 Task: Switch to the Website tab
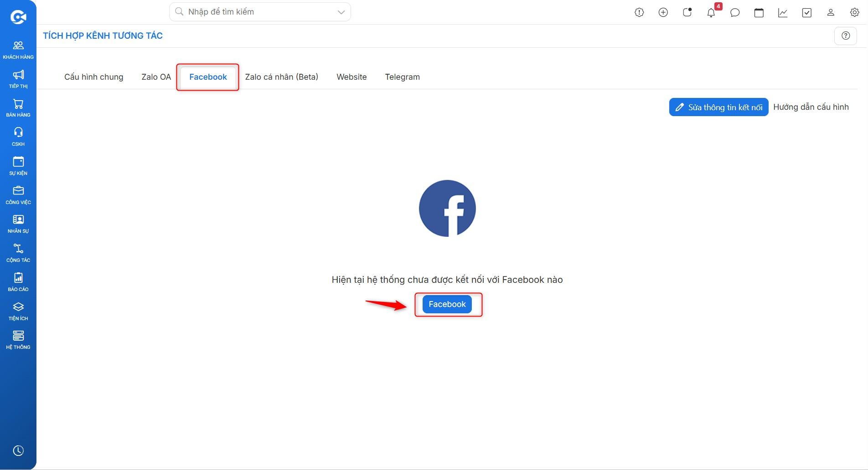pos(351,77)
